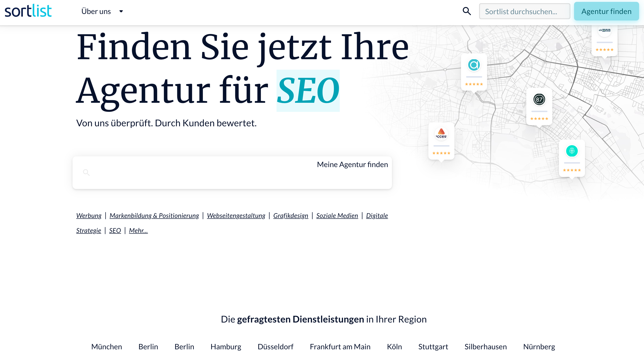Viewport: 644px width, 357px height.
Task: Focus the Sortlist durchsuchen search field
Action: [x=524, y=11]
